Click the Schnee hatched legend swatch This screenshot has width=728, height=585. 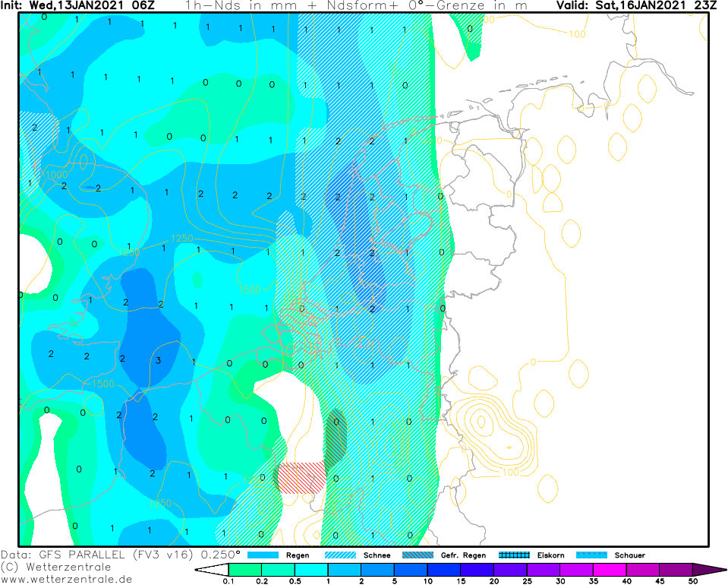[340, 555]
